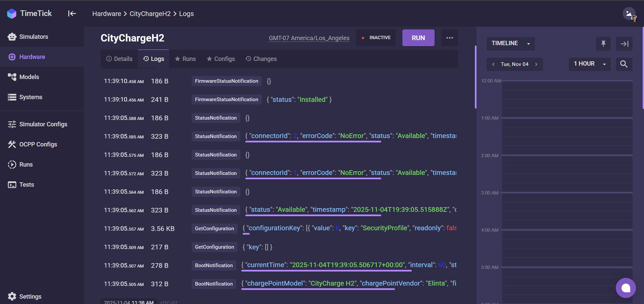Open the 1 HOUR interval dropdown

pyautogui.click(x=589, y=64)
